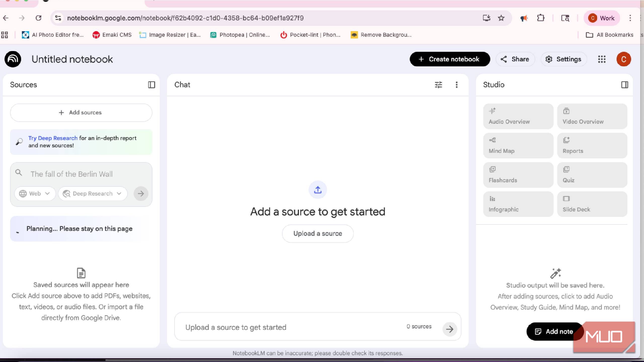Viewport: 644px width, 362px height.
Task: Click chat send arrow button
Action: coord(450,329)
